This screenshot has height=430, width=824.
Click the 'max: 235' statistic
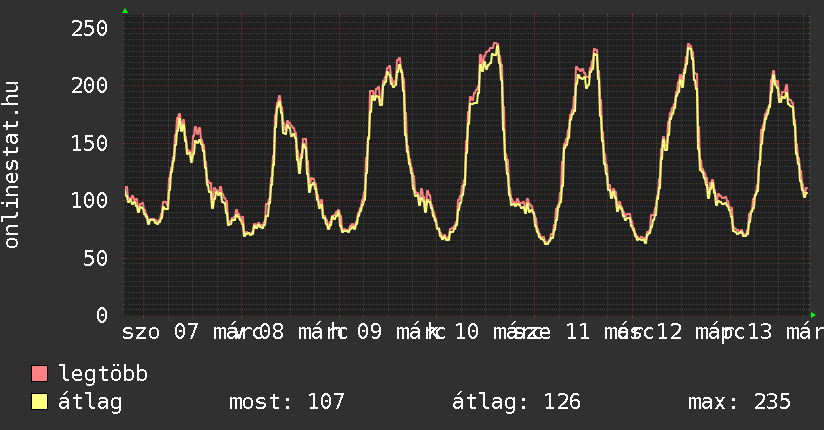[739, 402]
